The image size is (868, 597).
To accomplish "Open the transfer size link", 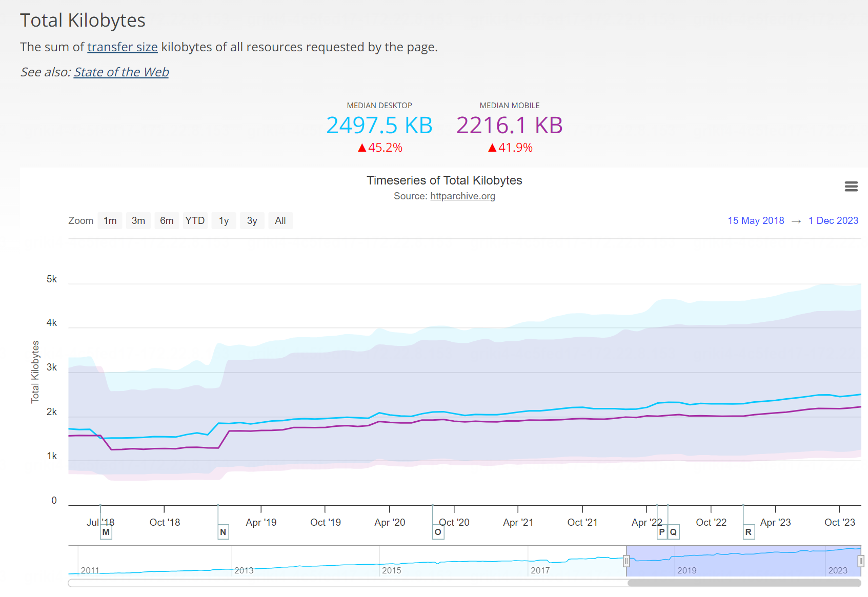I will 123,47.
